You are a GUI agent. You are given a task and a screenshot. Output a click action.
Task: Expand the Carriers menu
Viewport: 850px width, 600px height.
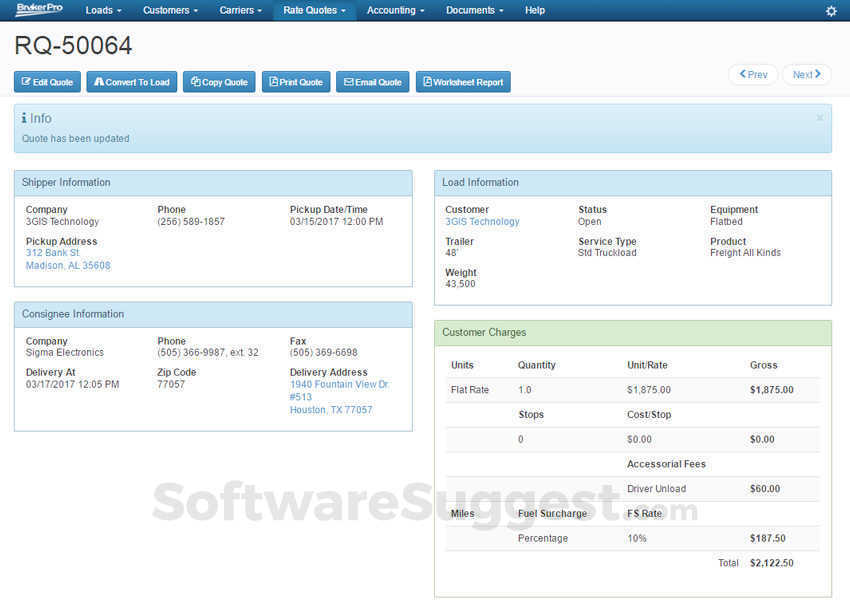[240, 10]
